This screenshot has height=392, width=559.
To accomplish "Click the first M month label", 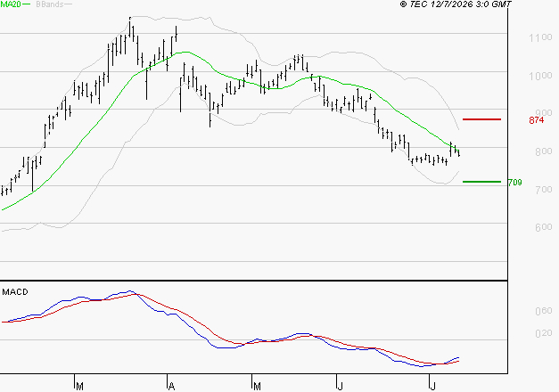I will [80, 387].
